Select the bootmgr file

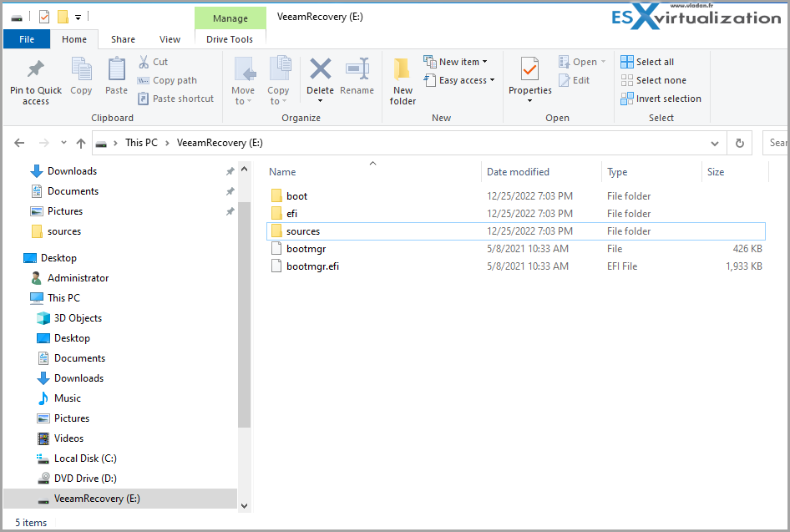515,249
